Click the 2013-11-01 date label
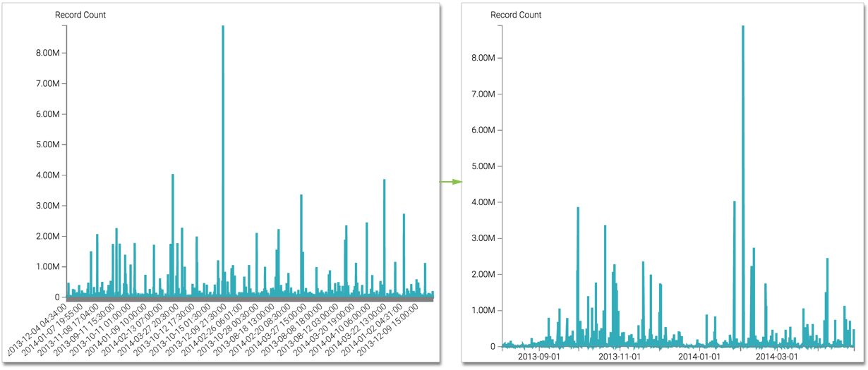Viewport: 868px width, 370px height. pyautogui.click(x=619, y=357)
